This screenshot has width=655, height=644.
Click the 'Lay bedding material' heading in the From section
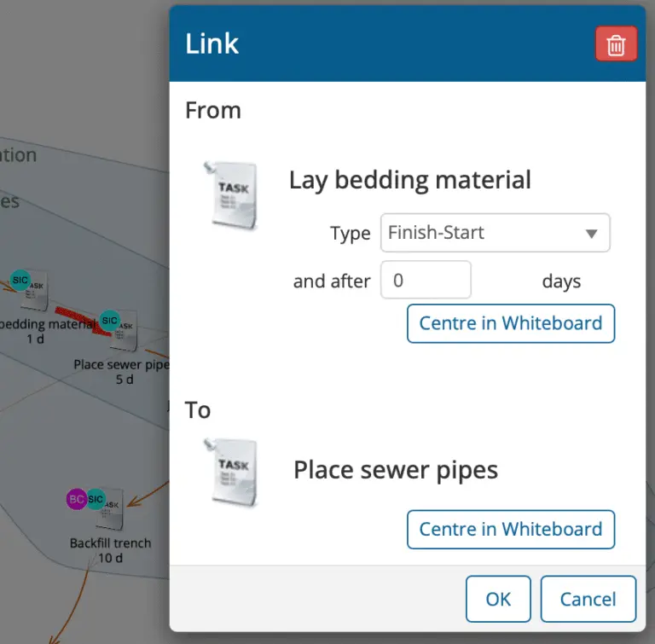click(x=409, y=180)
